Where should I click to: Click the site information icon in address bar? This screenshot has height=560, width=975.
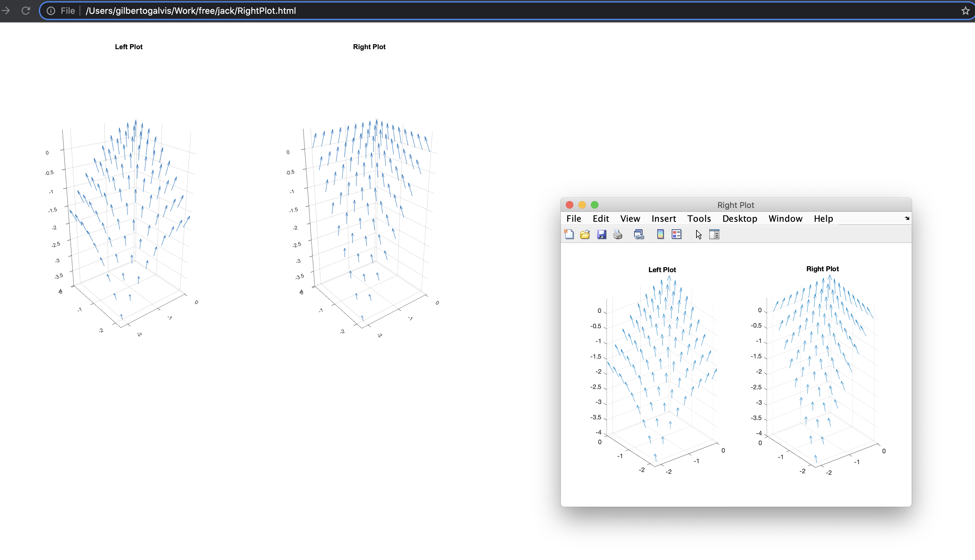[51, 11]
